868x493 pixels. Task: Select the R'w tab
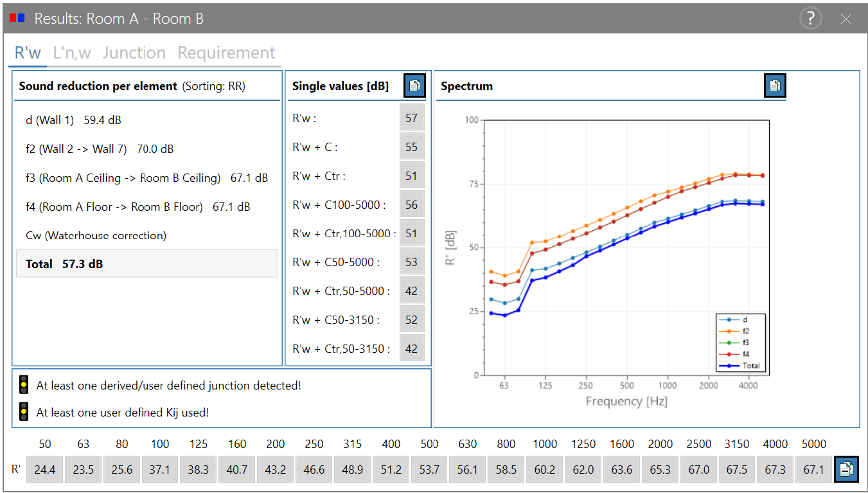pyautogui.click(x=28, y=53)
